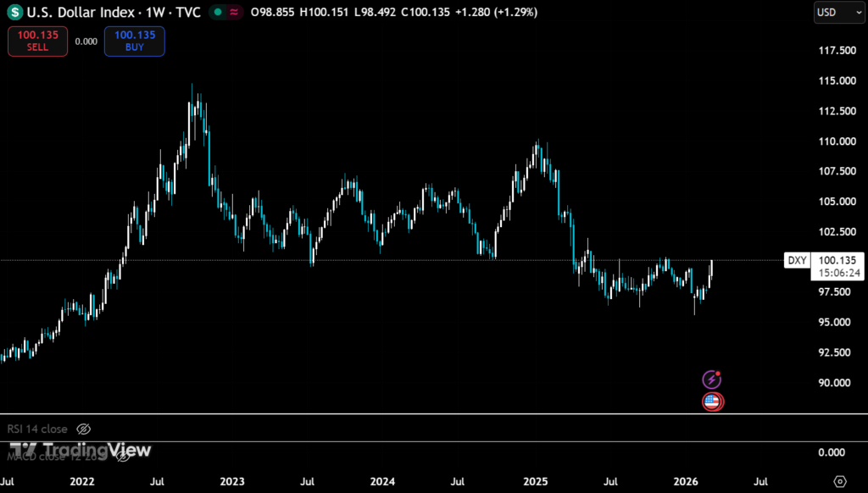
Task: Click the 115.000 level on price scale
Action: click(x=831, y=80)
